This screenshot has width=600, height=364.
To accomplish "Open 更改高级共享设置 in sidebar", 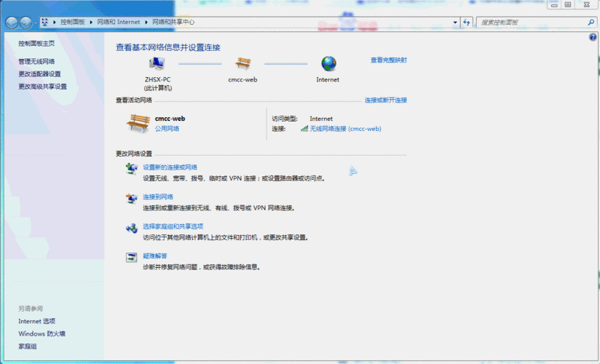I will tap(43, 87).
